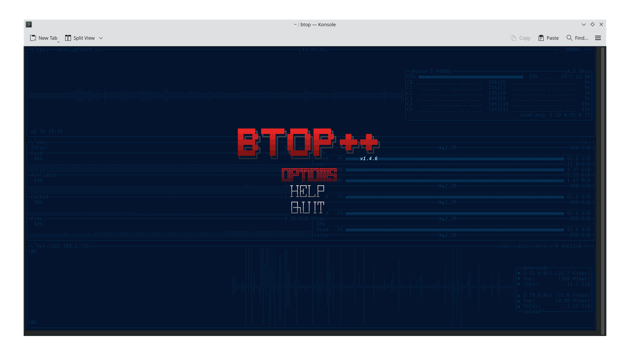Close the Konsole window
Image resolution: width=630 pixels, height=364 pixels.
pos(601,25)
